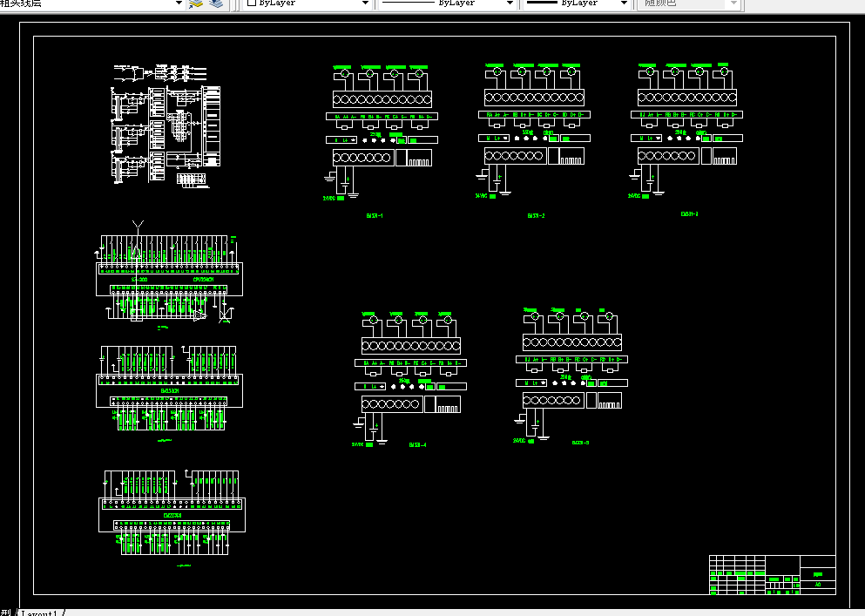
Task: Select the analog module label ending in -2
Action: 536,216
